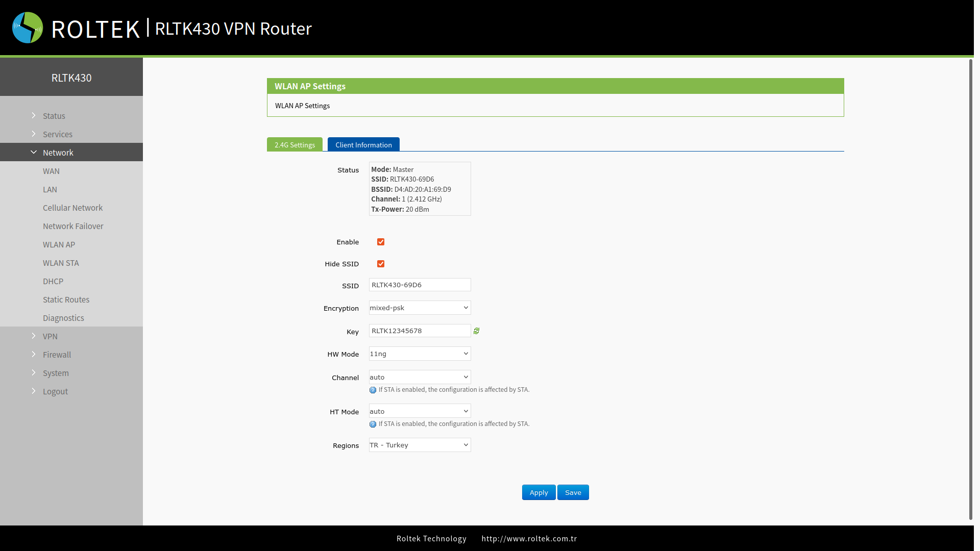The width and height of the screenshot is (980, 551).
Task: Click the Logout chevron in sidebar
Action: (x=34, y=391)
